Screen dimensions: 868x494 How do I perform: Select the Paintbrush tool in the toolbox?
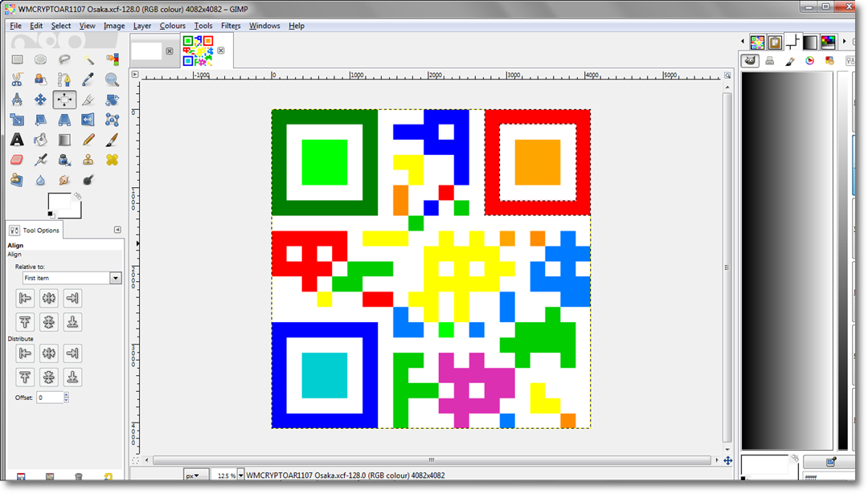[112, 140]
